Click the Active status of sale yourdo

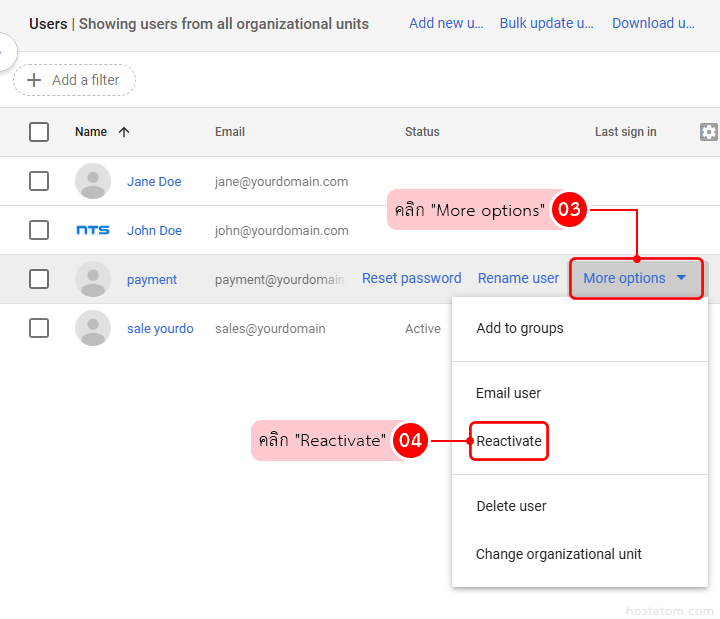click(422, 329)
